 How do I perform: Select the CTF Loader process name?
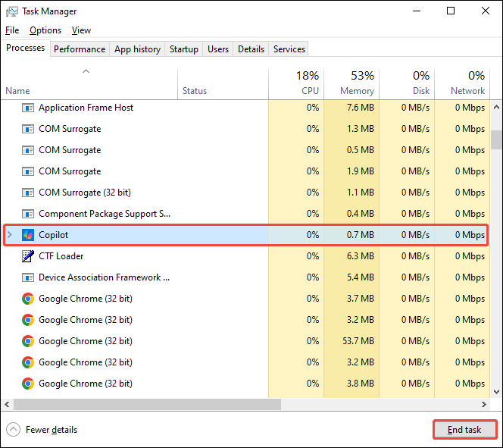tap(61, 256)
